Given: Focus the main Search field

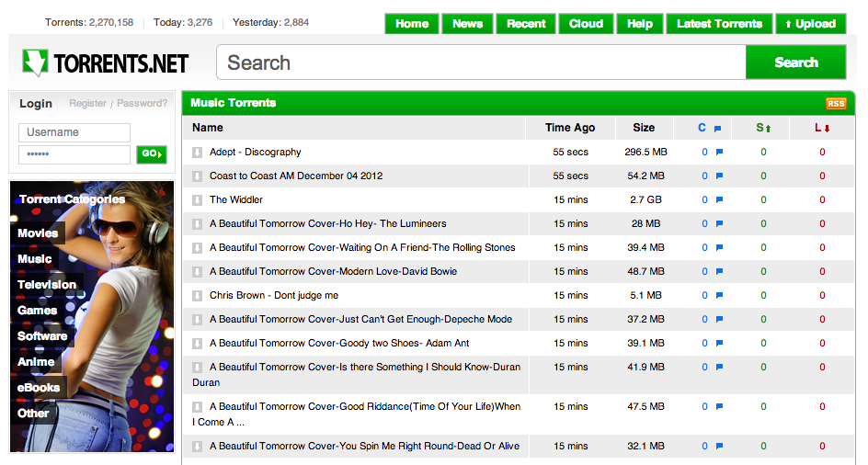Looking at the screenshot, I should tap(481, 62).
